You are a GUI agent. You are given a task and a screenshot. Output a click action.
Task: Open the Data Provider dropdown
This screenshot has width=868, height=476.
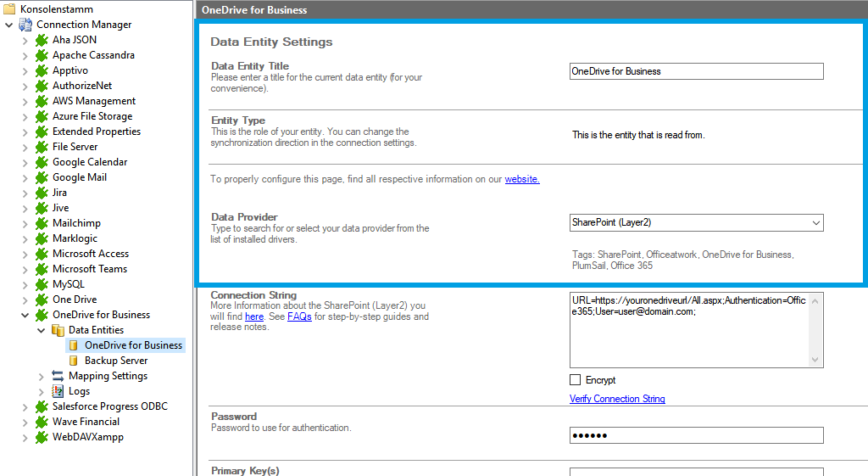815,223
